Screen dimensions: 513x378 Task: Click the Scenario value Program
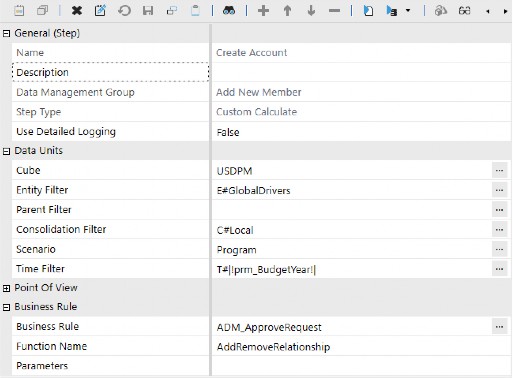coord(237,250)
